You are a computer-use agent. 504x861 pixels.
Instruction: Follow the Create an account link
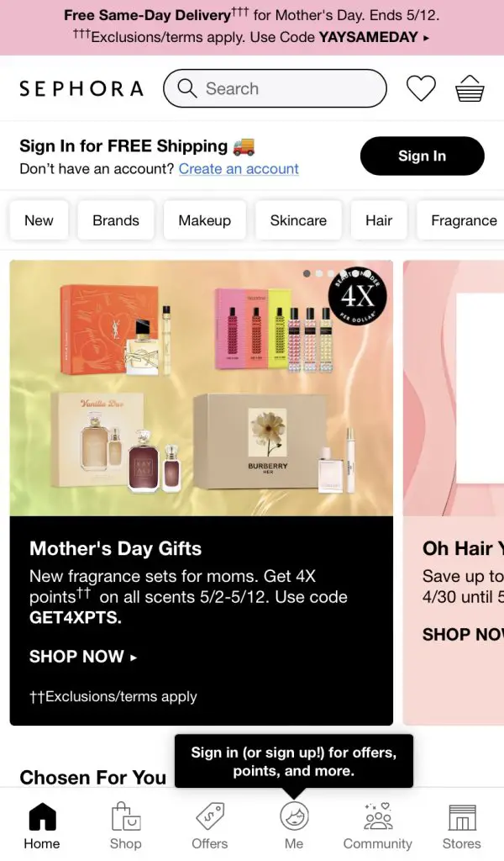(239, 168)
